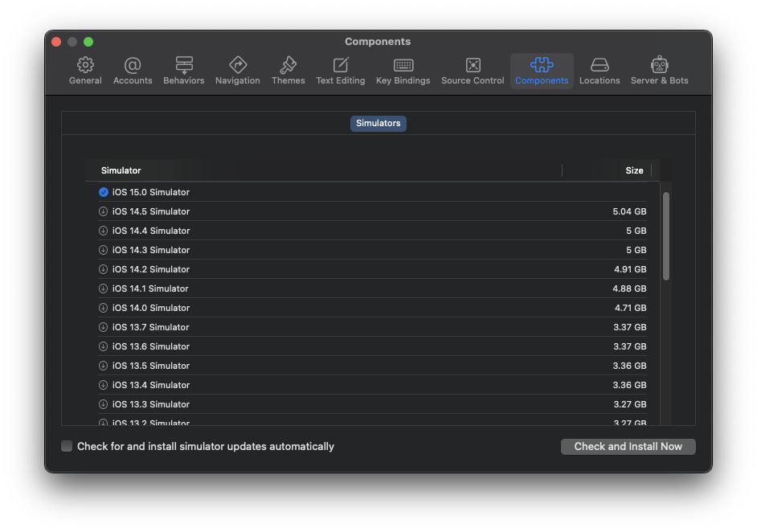Open the Themes preferences pane

point(288,71)
